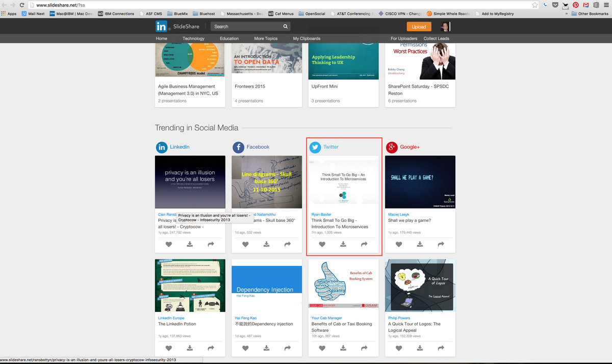Screen dimensions: 612x364
Task: Open the Technology navigation item
Action: [193, 38]
